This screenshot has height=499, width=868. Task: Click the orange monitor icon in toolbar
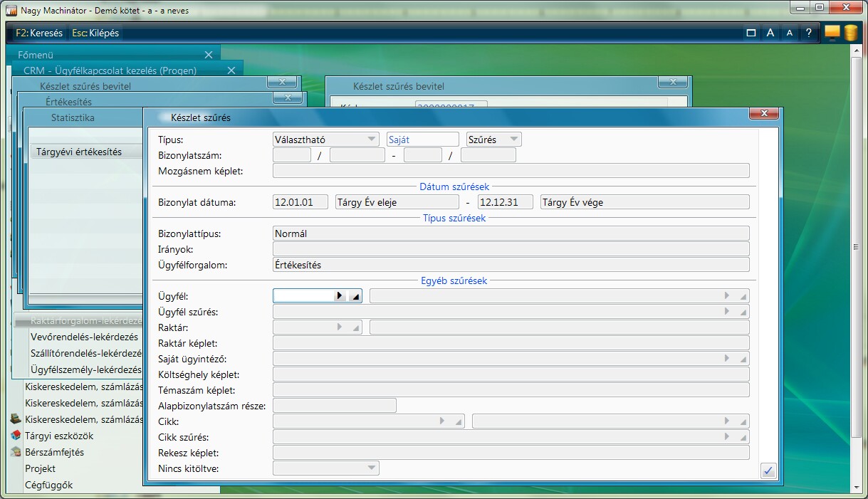click(832, 33)
